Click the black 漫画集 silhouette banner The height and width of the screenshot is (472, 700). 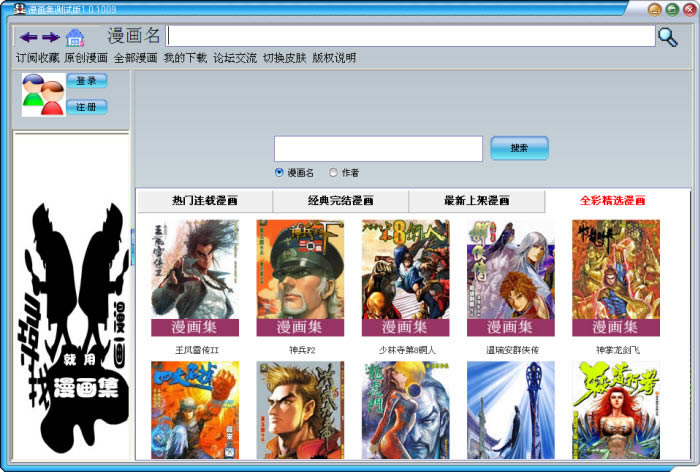74,326
